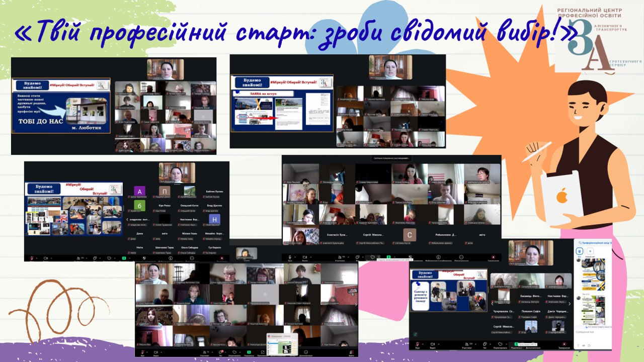Click Chat icon in chat-panel Zoom window toolbar
Image resolution: width=644 pixels, height=362 pixels.
click(485, 344)
